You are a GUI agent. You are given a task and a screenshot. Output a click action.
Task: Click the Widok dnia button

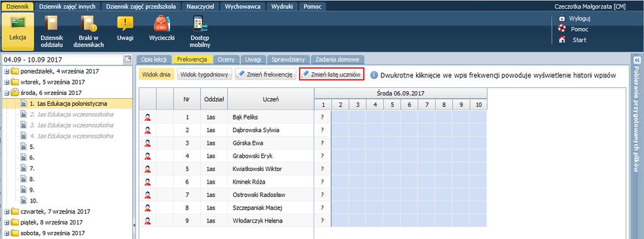(x=156, y=75)
